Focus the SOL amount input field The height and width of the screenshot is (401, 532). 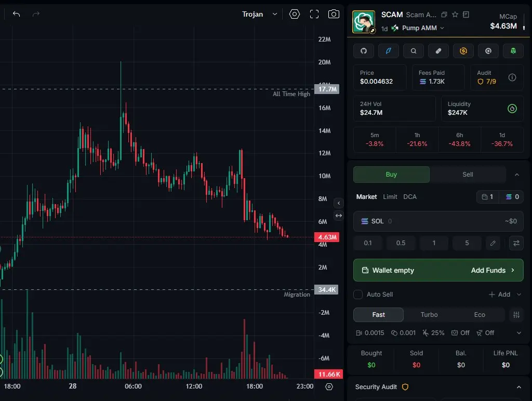(438, 221)
